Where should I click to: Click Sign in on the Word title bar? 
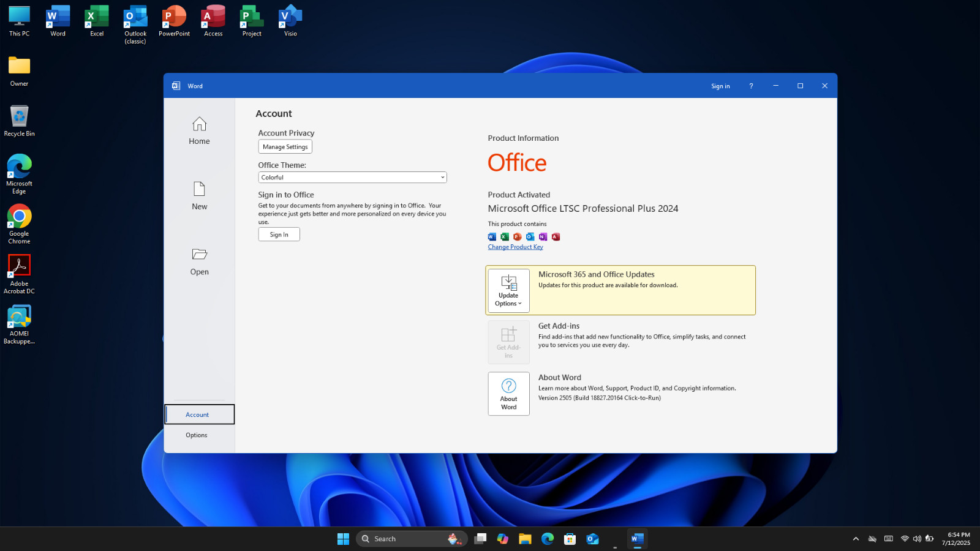pyautogui.click(x=720, y=86)
